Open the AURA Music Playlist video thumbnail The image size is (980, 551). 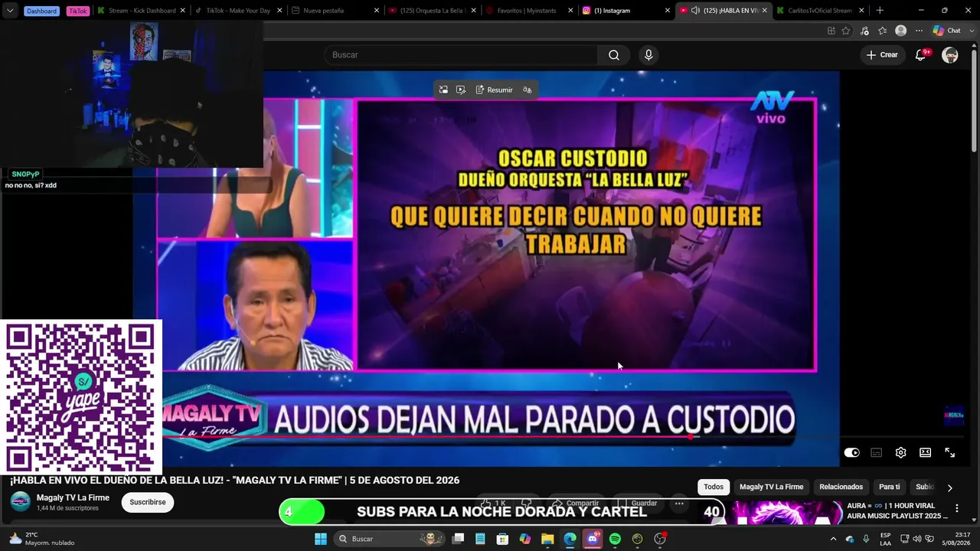tap(787, 513)
